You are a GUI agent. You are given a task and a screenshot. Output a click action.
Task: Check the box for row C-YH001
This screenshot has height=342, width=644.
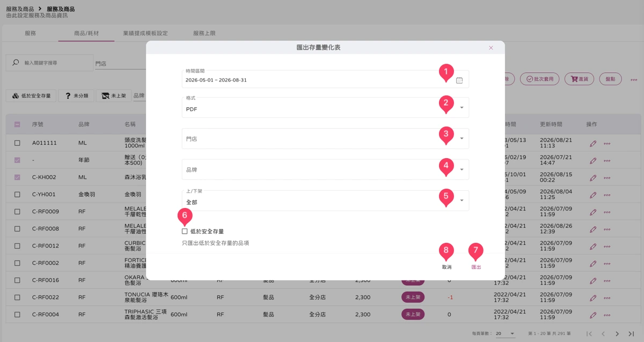(x=17, y=195)
